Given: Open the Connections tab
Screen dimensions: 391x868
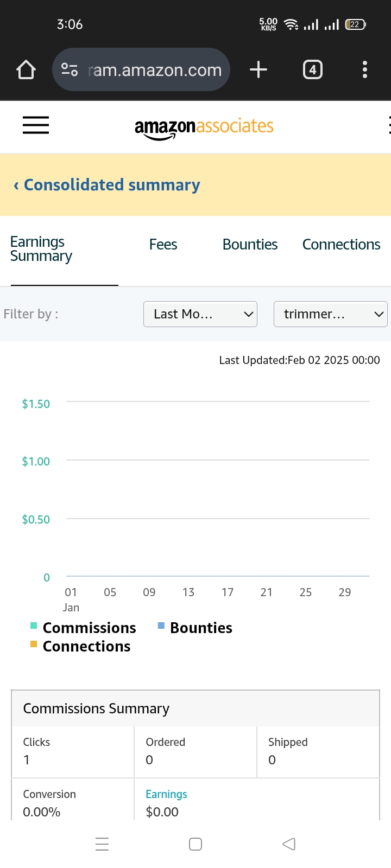Looking at the screenshot, I should point(341,245).
